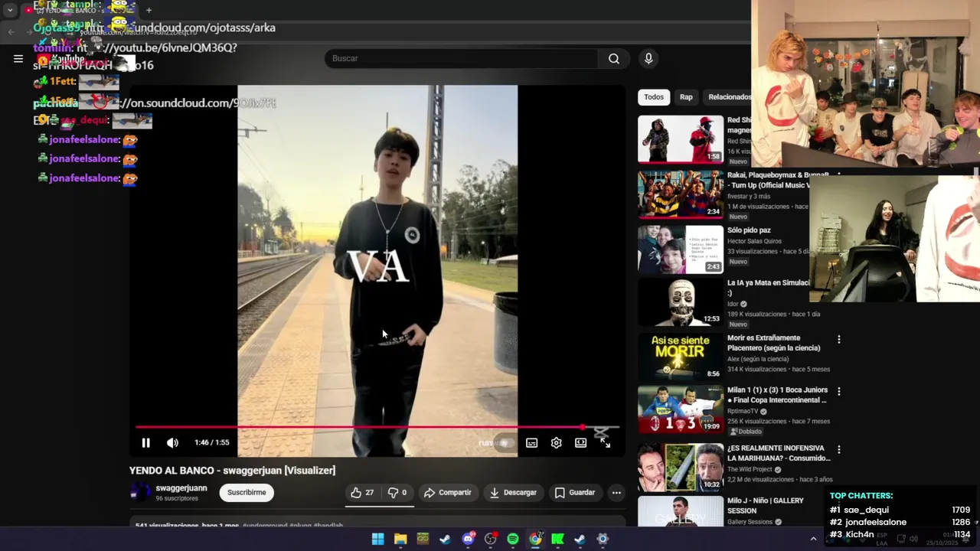The image size is (980, 551).
Task: Pause the video playback
Action: point(145,442)
